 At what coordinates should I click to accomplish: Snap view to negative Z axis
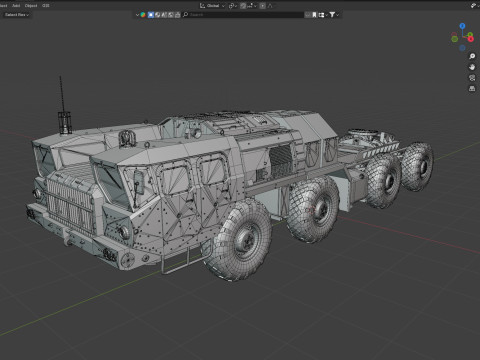(x=462, y=48)
